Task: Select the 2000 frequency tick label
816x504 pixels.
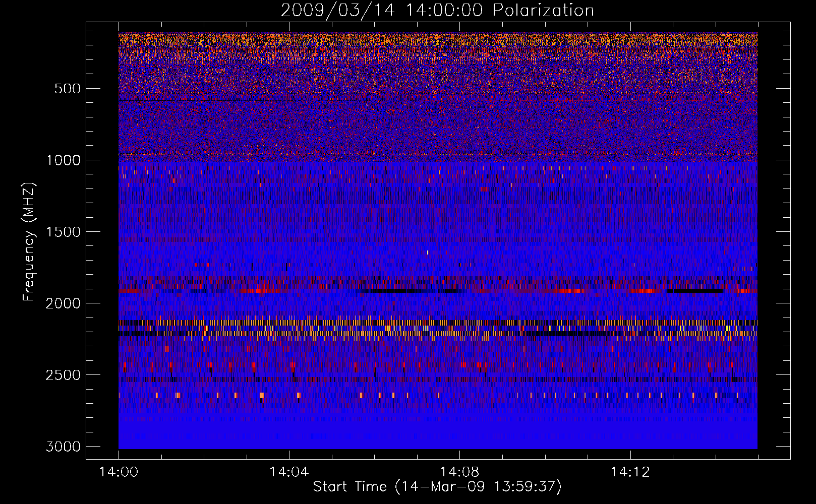Action: [63, 303]
